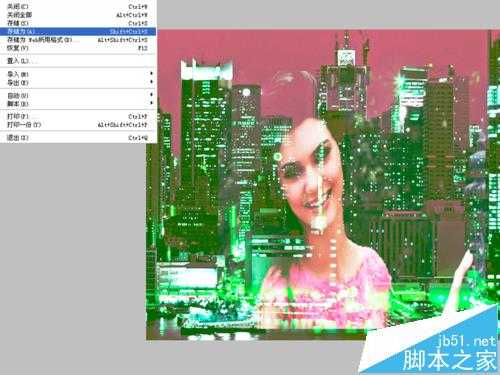
Task: Click 打印一份 (Print One Copy) entry
Action: [78, 125]
